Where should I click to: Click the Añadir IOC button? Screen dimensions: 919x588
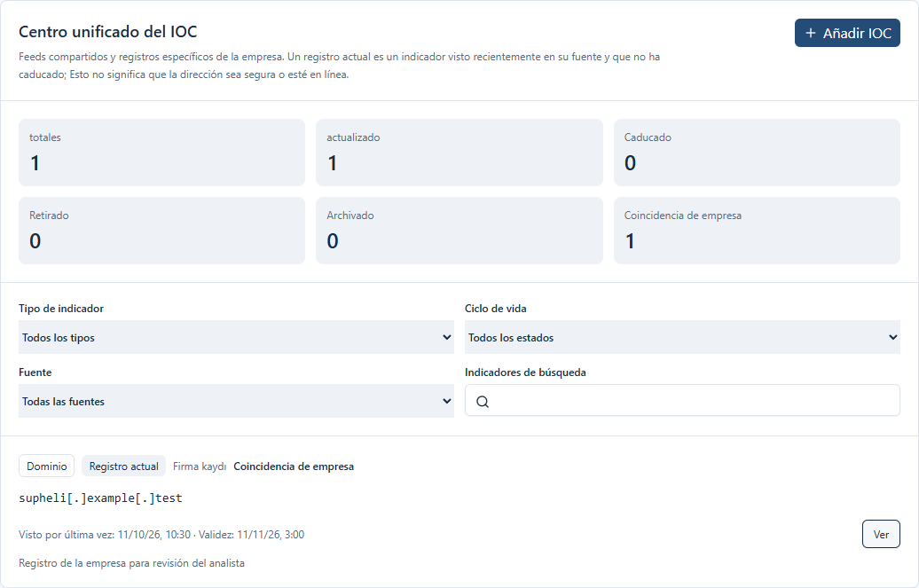coord(847,33)
